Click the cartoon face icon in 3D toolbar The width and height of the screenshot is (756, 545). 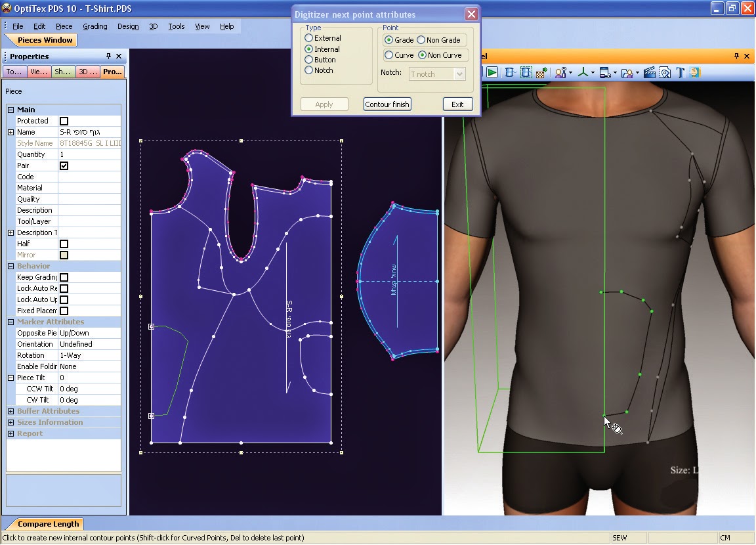coord(695,73)
